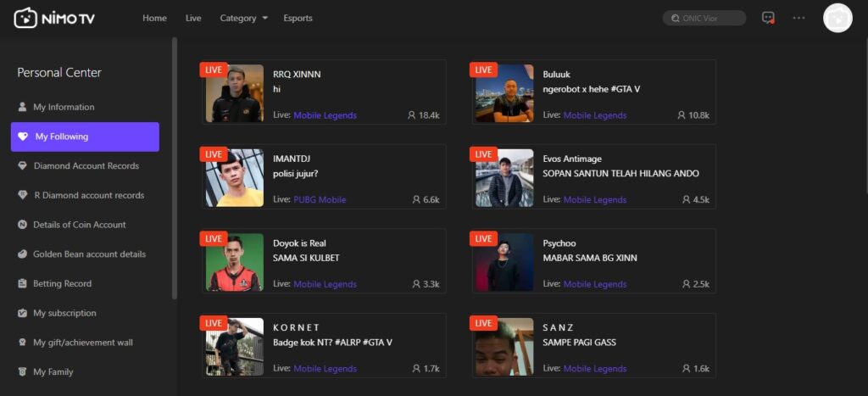This screenshot has width=868, height=396.
Task: Click the ONIC Vior search field
Action: coord(704,19)
